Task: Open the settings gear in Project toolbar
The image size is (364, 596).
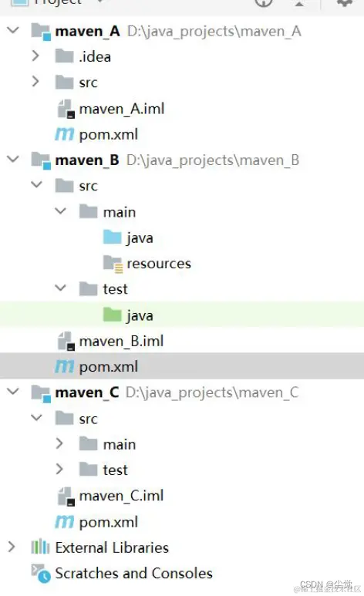Action: click(x=345, y=3)
